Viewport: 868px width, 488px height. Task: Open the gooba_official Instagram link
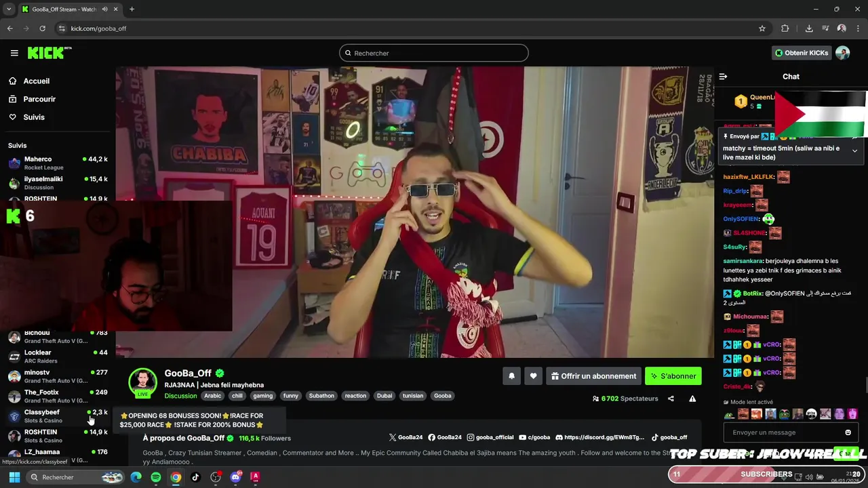point(490,437)
